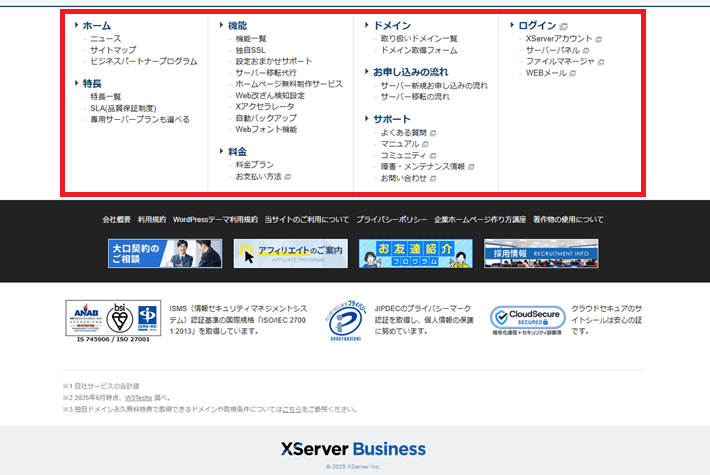The height and width of the screenshot is (475, 710).
Task: Click the お申し込みの流れ heading
Action: point(411,72)
